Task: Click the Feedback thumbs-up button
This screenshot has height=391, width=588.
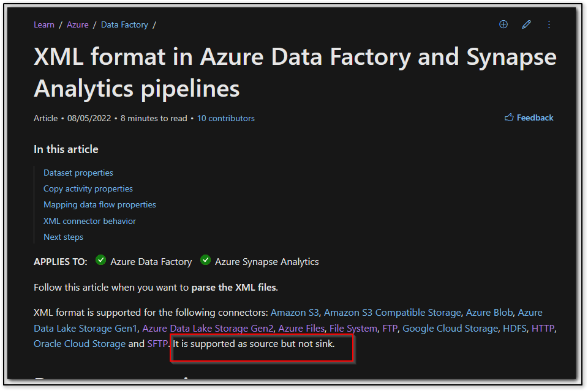Action: 529,117
